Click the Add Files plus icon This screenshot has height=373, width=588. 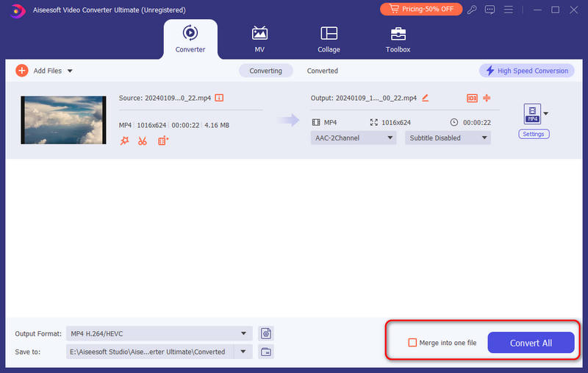coord(22,71)
